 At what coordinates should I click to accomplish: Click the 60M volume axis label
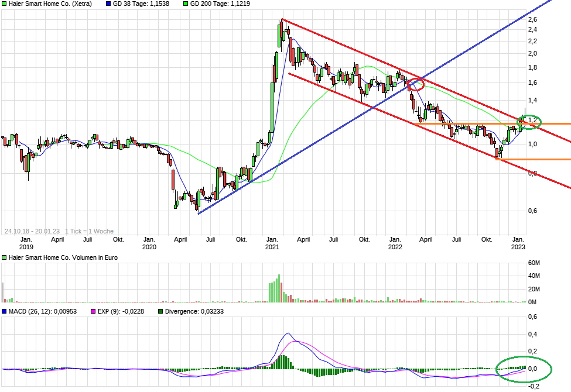point(534,263)
